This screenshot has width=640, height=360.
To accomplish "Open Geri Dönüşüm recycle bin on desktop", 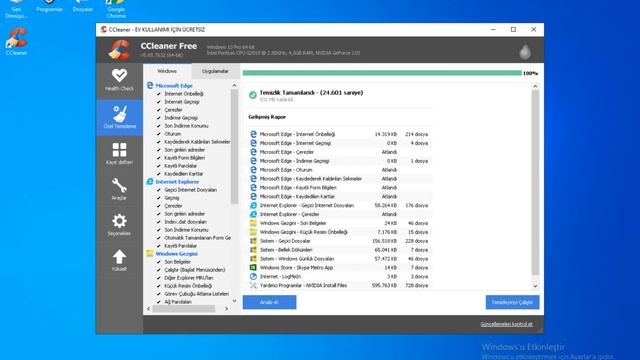I will pyautogui.click(x=16, y=9).
